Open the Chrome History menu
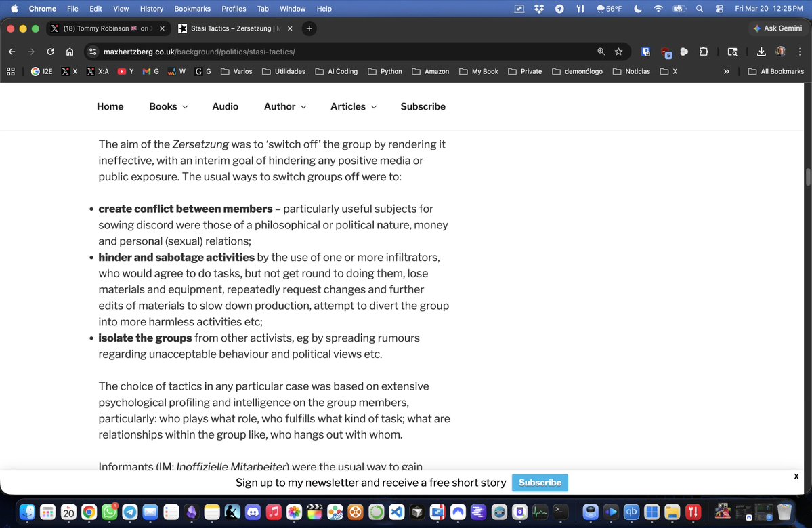812x528 pixels. pos(151,9)
